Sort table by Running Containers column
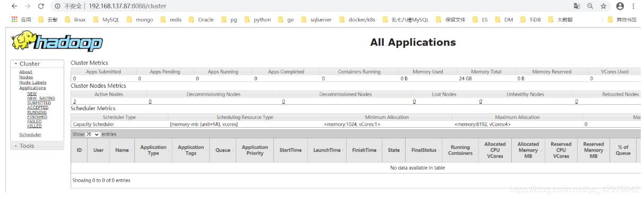 [x=460, y=150]
